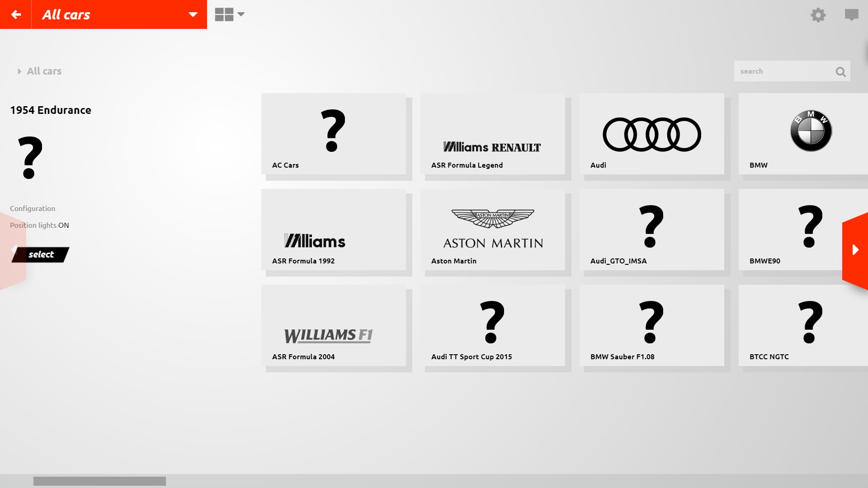Open the All cars dropdown

119,14
